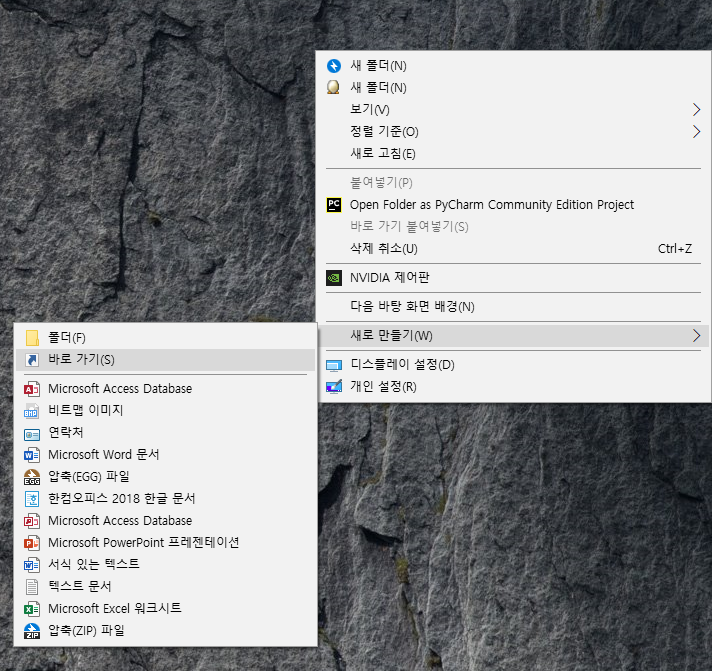712x671 pixels.
Task: Click the EGG archive icon
Action: click(32, 477)
